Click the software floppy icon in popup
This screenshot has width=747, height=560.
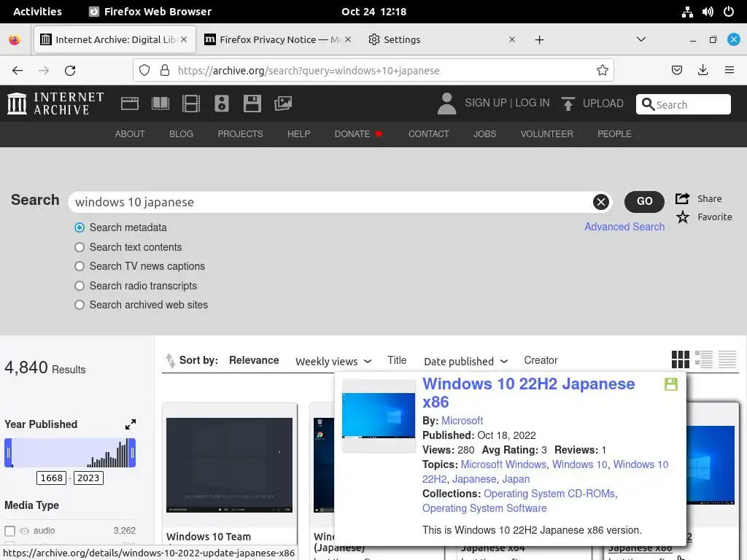pos(671,384)
